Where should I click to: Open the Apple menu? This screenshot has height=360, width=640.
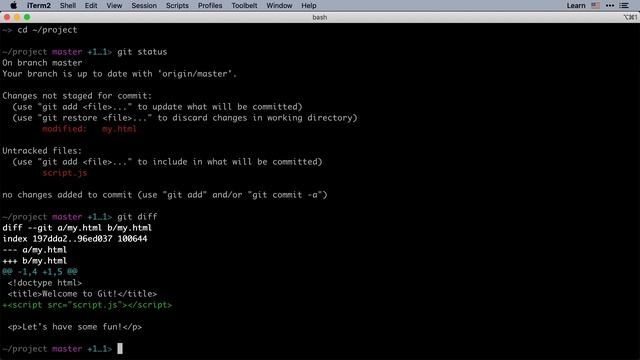pos(13,5)
